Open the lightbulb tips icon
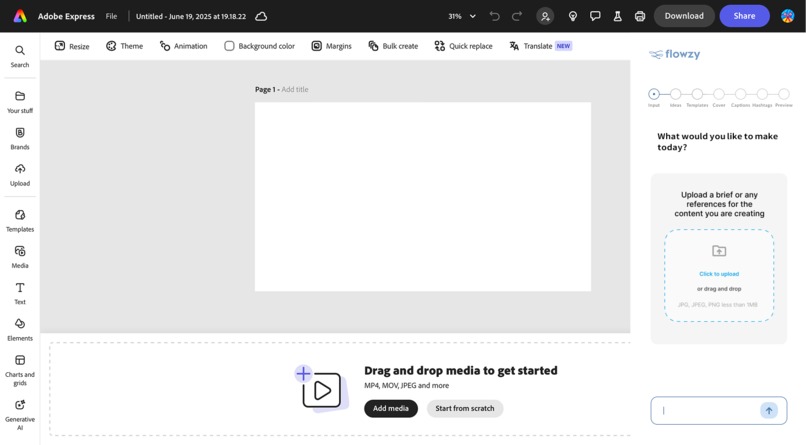Viewport: 806px width, 445px height. pyautogui.click(x=573, y=16)
